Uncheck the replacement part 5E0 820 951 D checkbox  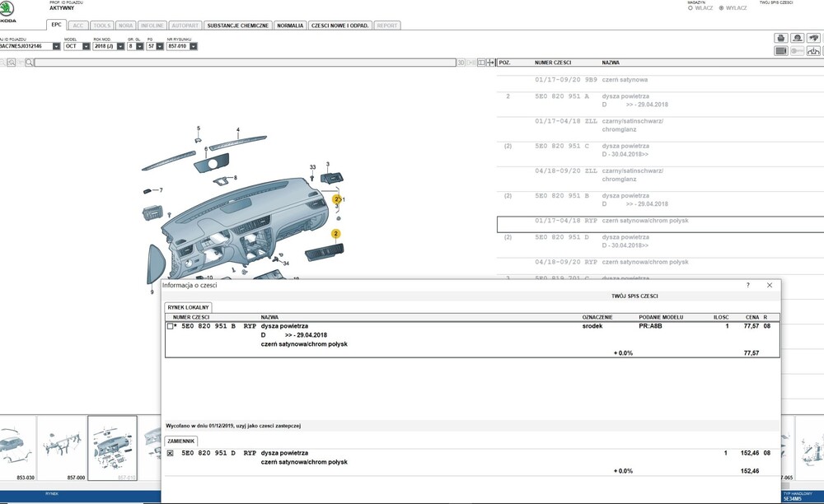click(171, 453)
